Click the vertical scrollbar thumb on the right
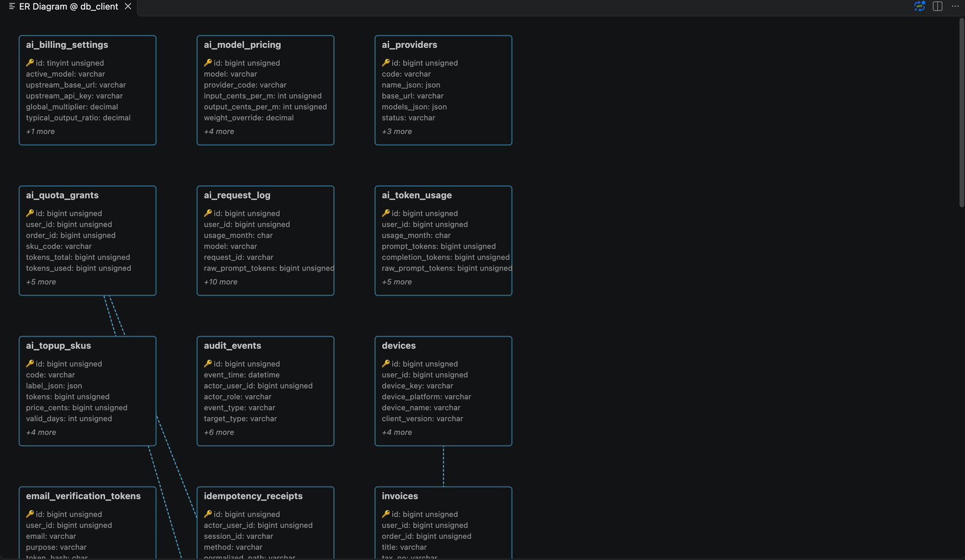The height and width of the screenshot is (560, 965). point(962,113)
